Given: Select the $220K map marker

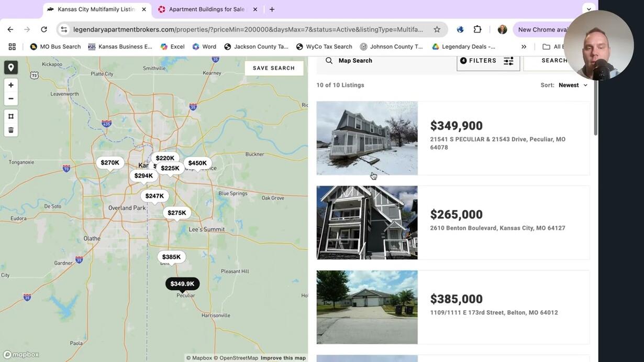Looking at the screenshot, I should click(165, 158).
